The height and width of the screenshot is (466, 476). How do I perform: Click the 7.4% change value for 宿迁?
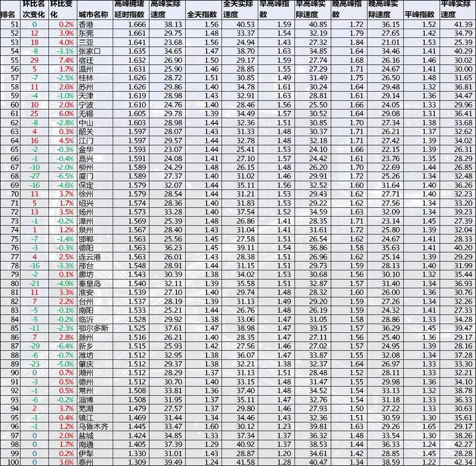(x=67, y=60)
